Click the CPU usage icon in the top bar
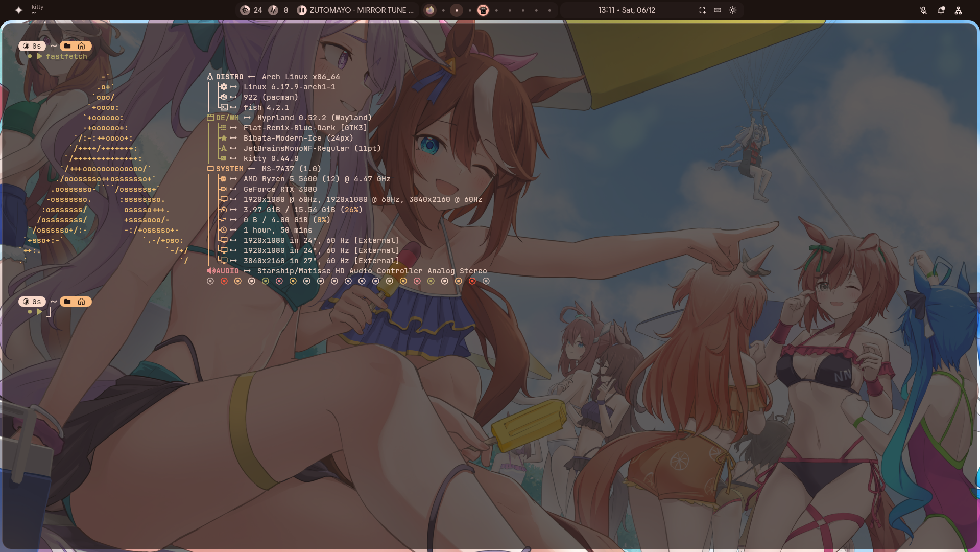Viewport: 980px width, 552px height. pos(244,10)
